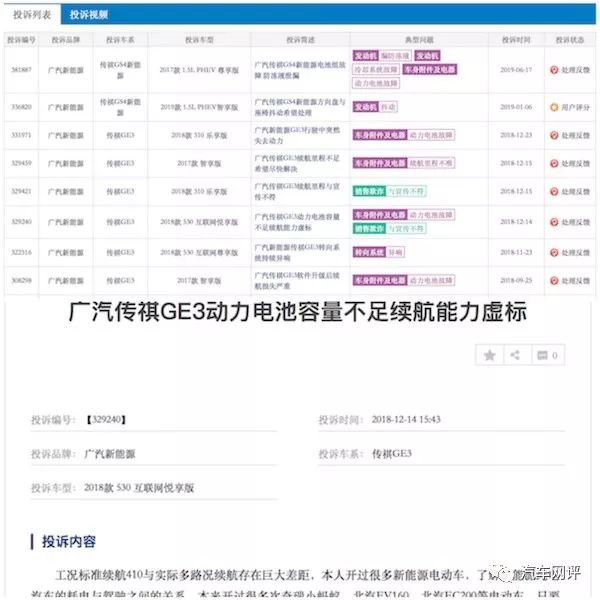Viewport: 600px width, 600px height.
Task: Open complaint 广汽传祺GE3续航里程与宣传不符
Action: [297, 191]
